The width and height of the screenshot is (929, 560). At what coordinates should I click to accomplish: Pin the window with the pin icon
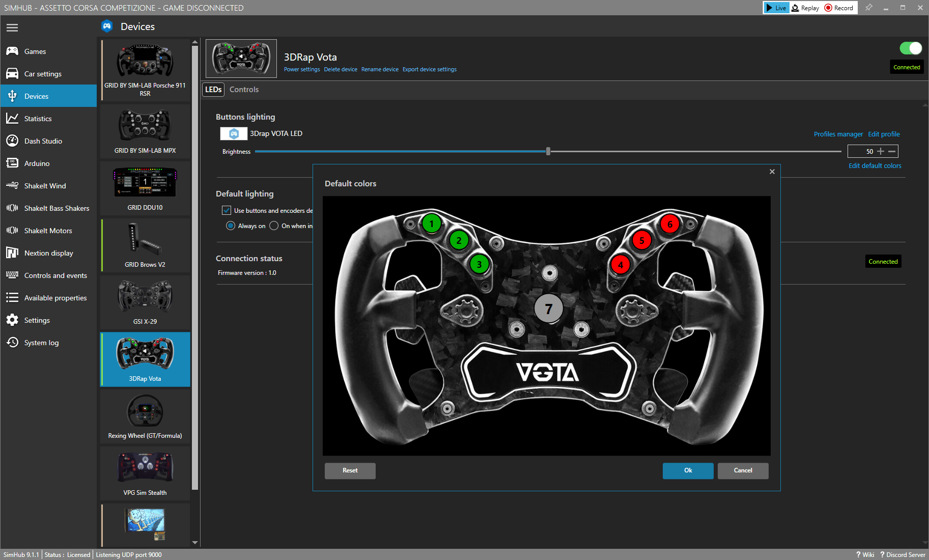[869, 8]
